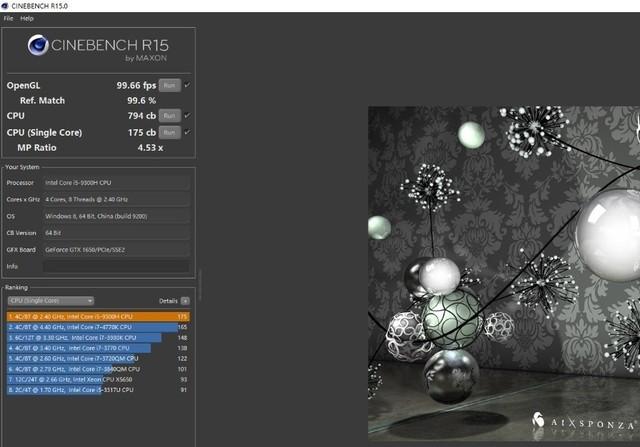Click the Ref. Match value 99.6 %

(x=142, y=100)
